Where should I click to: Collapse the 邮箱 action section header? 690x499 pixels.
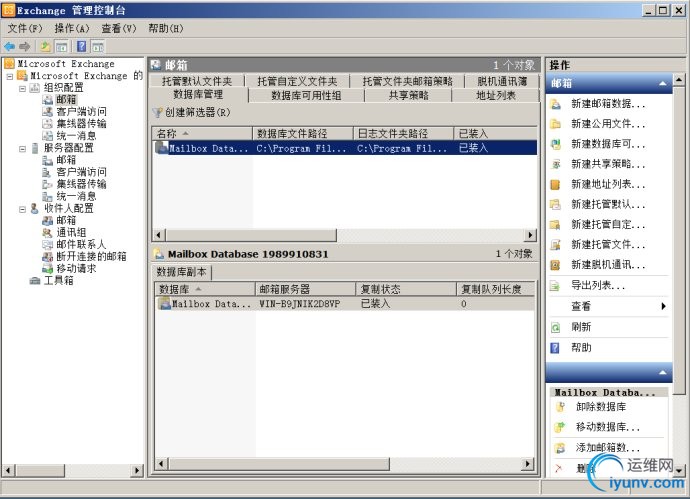coord(662,84)
